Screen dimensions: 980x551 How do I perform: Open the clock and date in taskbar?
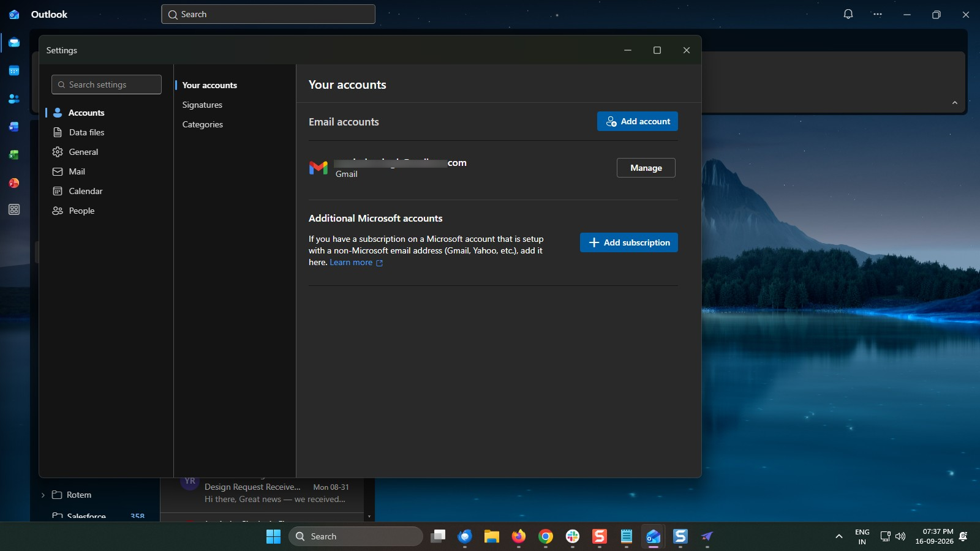click(934, 536)
